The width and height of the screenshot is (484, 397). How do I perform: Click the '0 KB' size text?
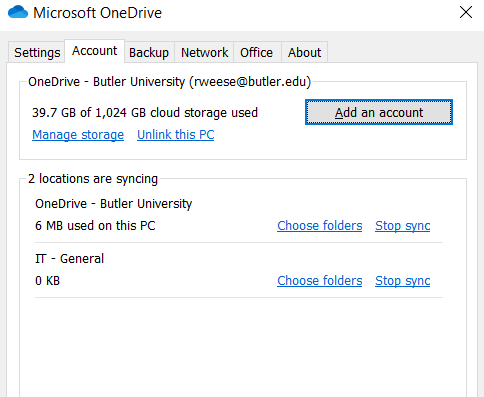click(47, 281)
